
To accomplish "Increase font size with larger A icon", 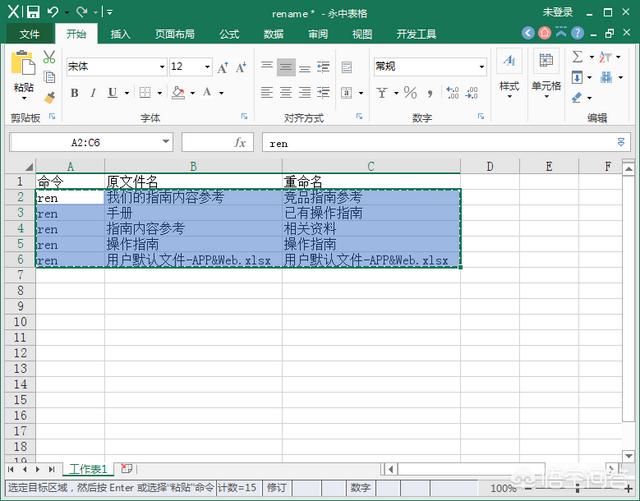I will click(223, 67).
